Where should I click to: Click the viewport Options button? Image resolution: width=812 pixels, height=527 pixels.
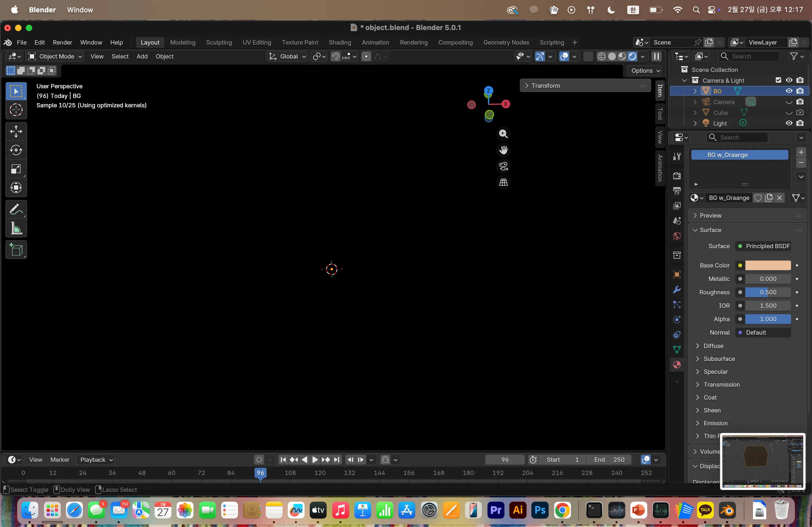(644, 71)
